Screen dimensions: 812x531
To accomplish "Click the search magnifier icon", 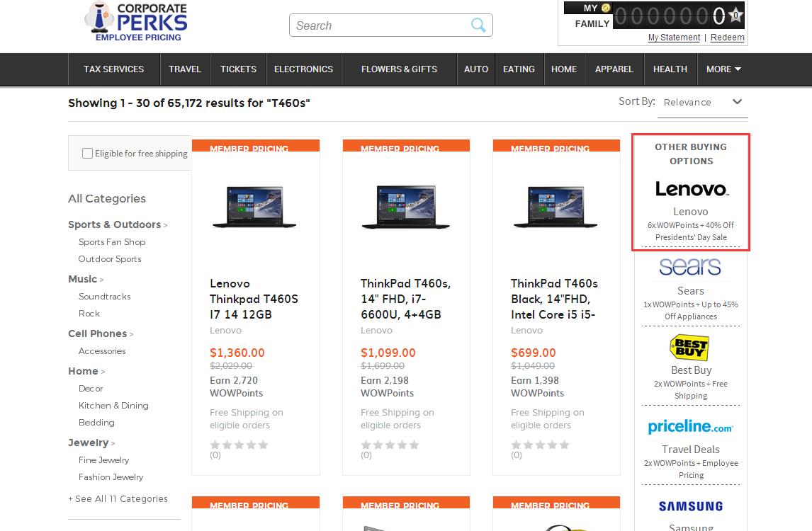I will (478, 25).
